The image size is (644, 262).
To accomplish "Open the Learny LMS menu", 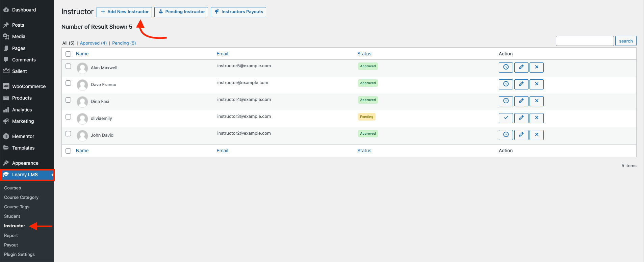I will click(27, 175).
